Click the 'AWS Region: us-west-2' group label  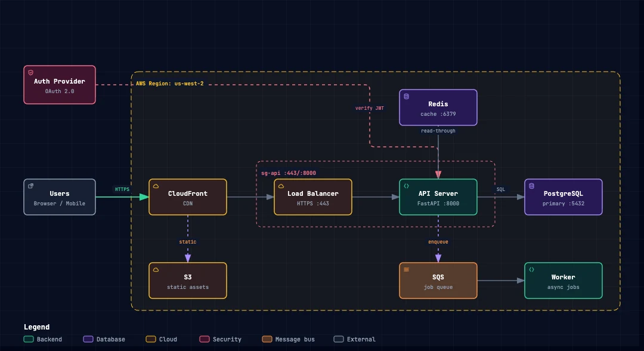[169, 84]
